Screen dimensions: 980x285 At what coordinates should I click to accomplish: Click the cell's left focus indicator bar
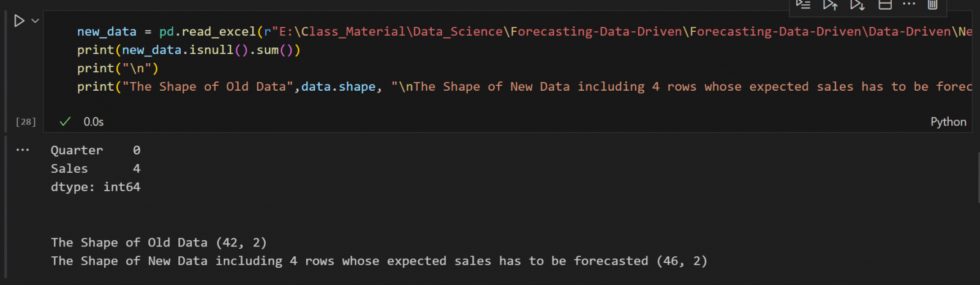pyautogui.click(x=6, y=74)
